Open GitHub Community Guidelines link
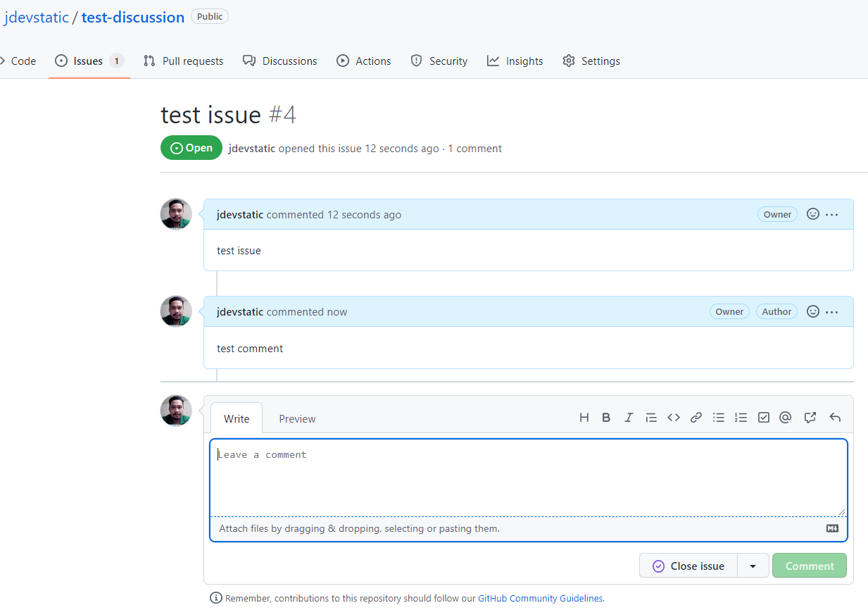 [540, 598]
